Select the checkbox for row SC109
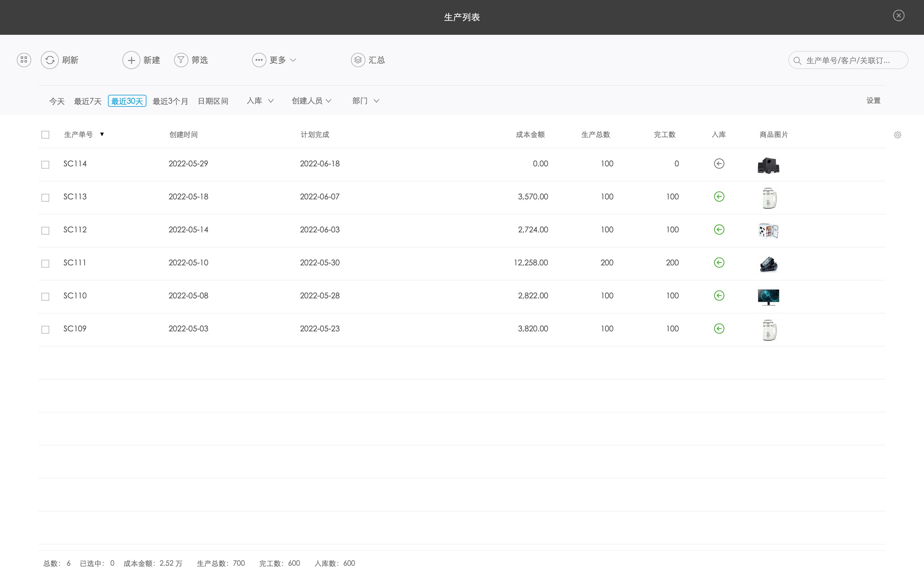924x576 pixels. 45,329
